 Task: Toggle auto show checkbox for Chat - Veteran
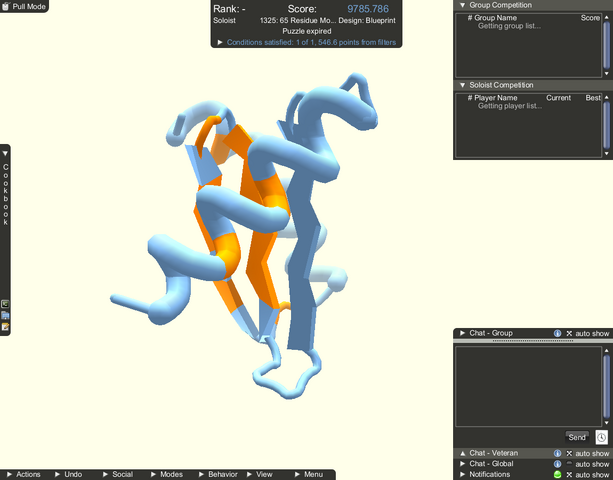point(569,453)
